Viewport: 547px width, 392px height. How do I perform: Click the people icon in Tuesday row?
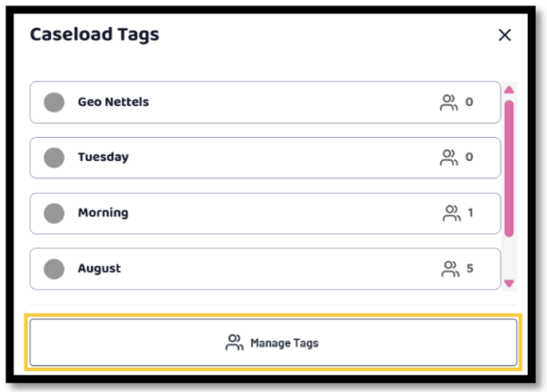point(449,158)
